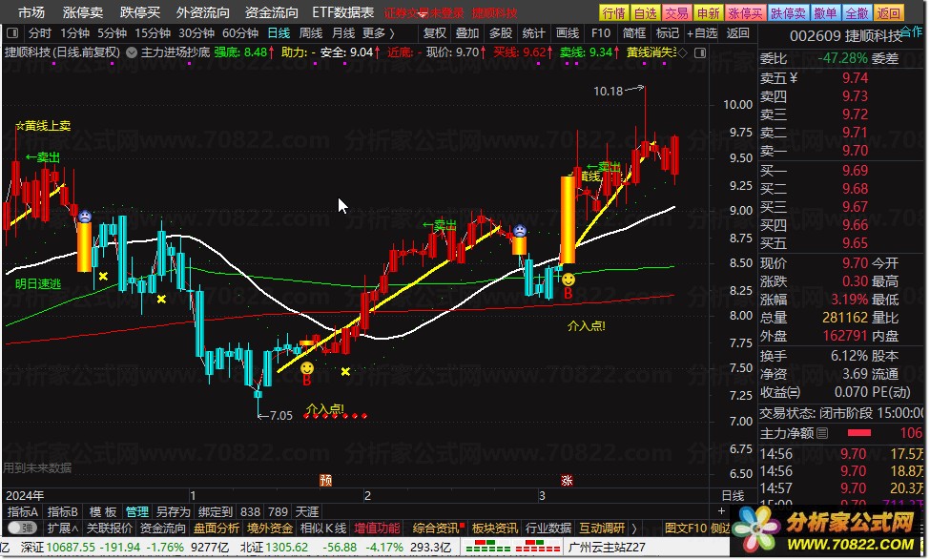
Task: Open the 复权 adjustment option
Action: [x=435, y=33]
